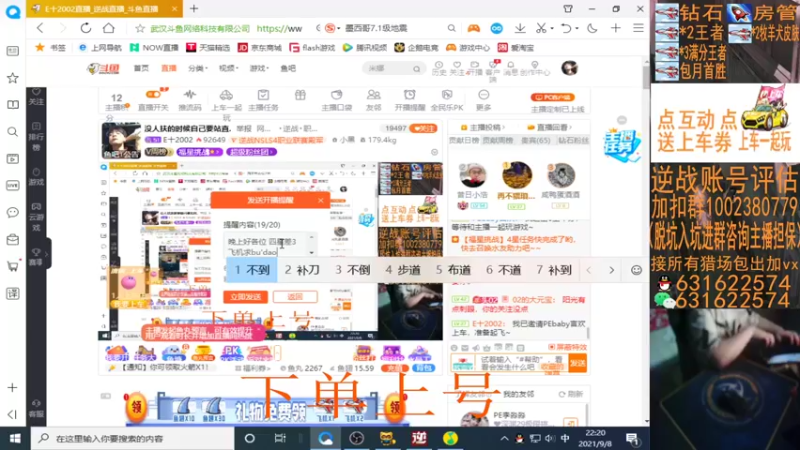The height and width of the screenshot is (450, 800).
Task: Open the browser hamburger main menu
Action: (x=638, y=28)
